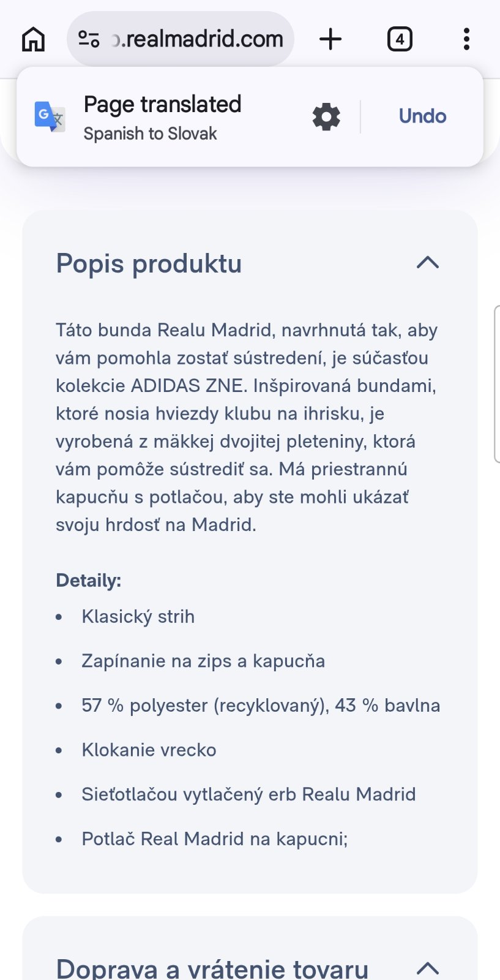Screen dimensions: 500x980
Task: Tap the browser home icon
Action: point(33,39)
